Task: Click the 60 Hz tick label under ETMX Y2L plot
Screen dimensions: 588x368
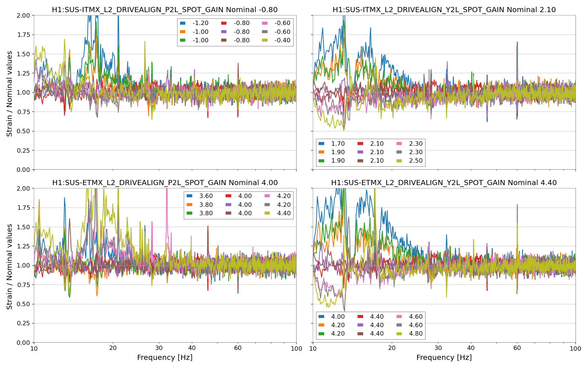Action: 517,348
